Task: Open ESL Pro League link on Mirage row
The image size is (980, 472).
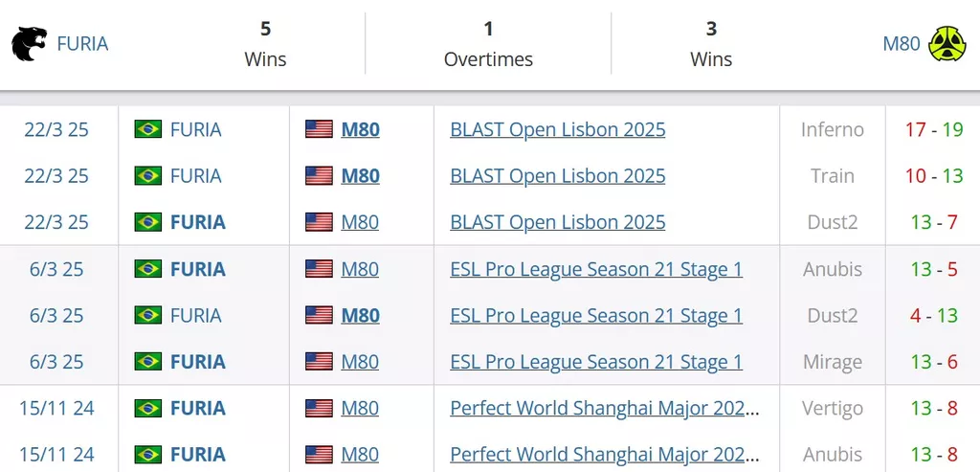Action: point(596,361)
